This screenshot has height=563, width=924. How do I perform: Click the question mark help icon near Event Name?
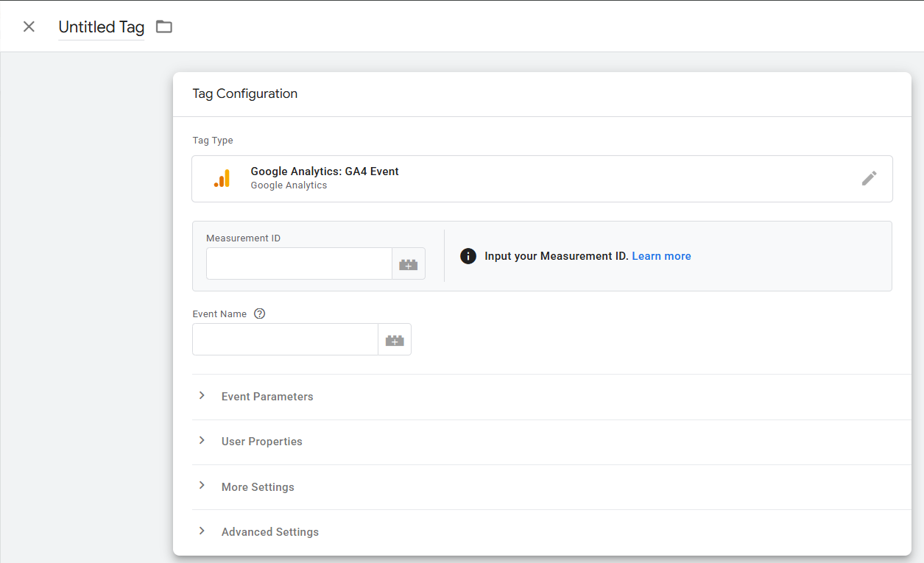(x=259, y=314)
